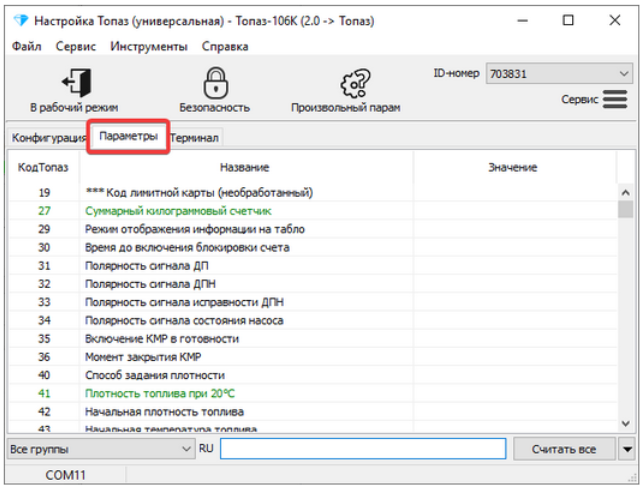The width and height of the screenshot is (642, 486).
Task: Select 'Полярность сигнала исправности ДПН' row
Action: [313, 302]
